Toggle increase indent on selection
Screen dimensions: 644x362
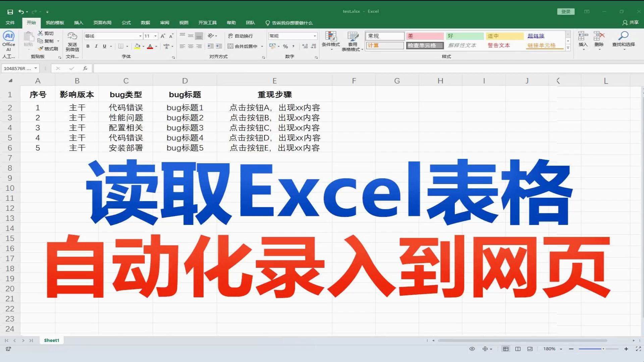219,46
